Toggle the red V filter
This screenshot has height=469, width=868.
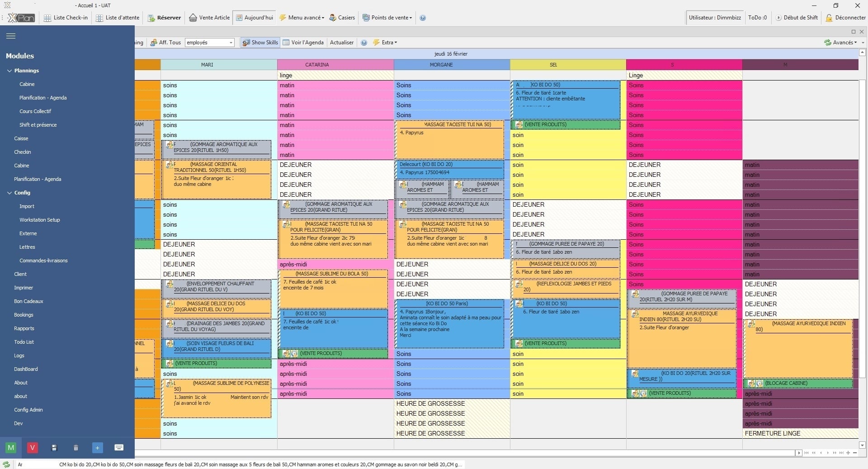coord(32,448)
